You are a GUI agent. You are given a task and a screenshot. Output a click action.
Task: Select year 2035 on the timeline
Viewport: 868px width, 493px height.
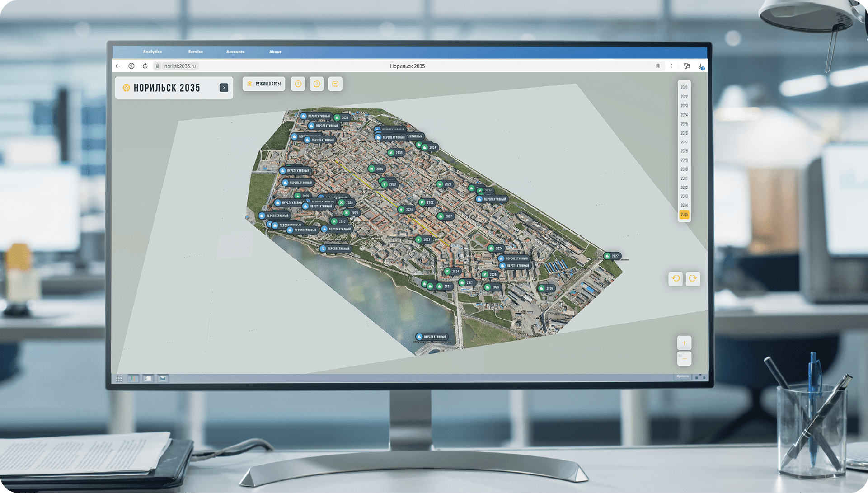point(684,215)
